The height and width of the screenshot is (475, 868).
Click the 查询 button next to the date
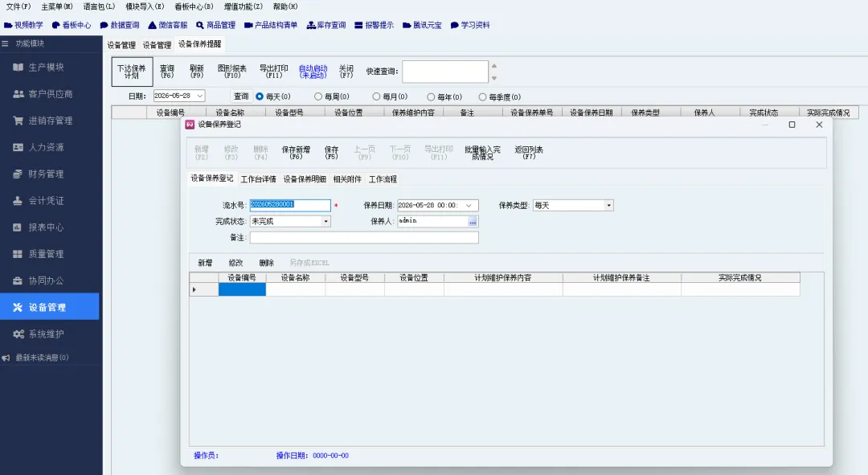[241, 96]
